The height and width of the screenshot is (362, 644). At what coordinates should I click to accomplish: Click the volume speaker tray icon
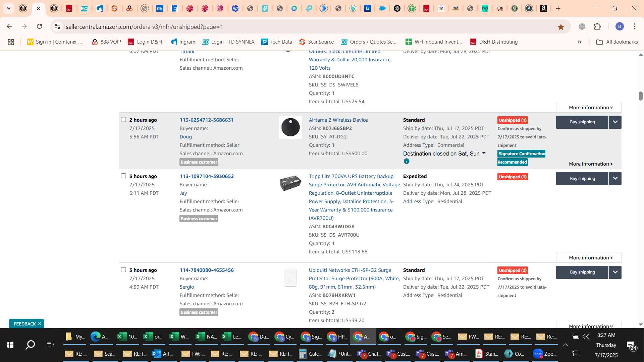586,336
